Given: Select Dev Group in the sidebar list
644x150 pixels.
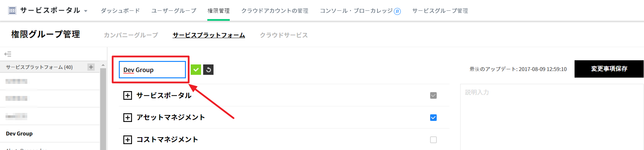Looking at the screenshot, I should [19, 133].
